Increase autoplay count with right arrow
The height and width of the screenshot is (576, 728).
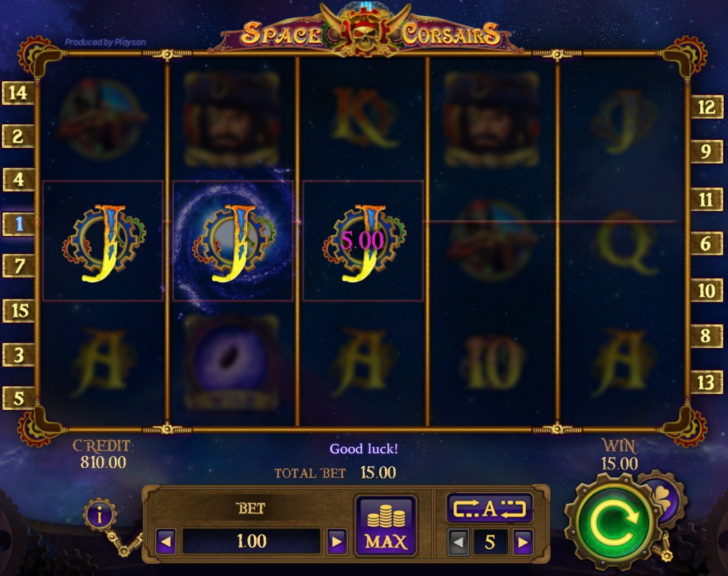pyautogui.click(x=523, y=542)
